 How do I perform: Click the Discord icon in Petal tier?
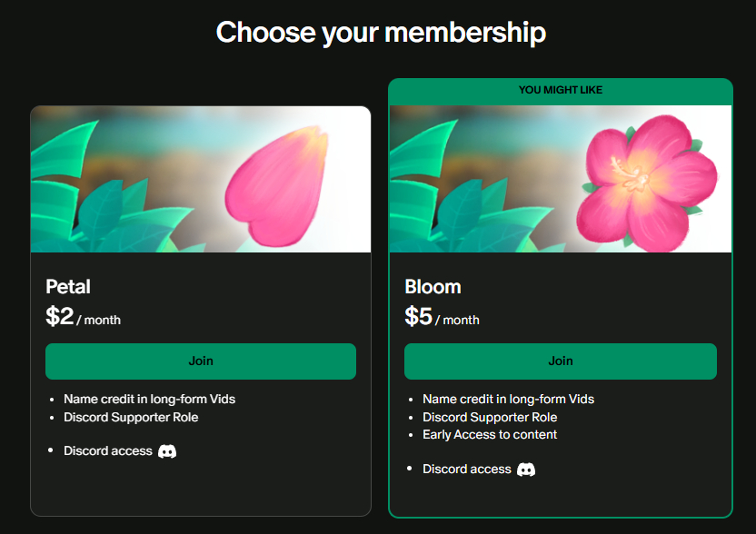pyautogui.click(x=167, y=451)
